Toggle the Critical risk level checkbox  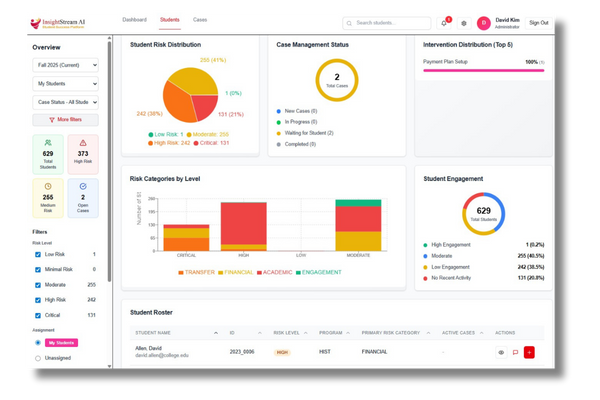click(38, 314)
